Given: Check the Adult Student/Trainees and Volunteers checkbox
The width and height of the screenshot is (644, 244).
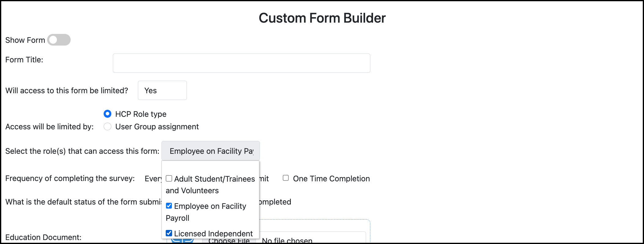Looking at the screenshot, I should point(169,178).
